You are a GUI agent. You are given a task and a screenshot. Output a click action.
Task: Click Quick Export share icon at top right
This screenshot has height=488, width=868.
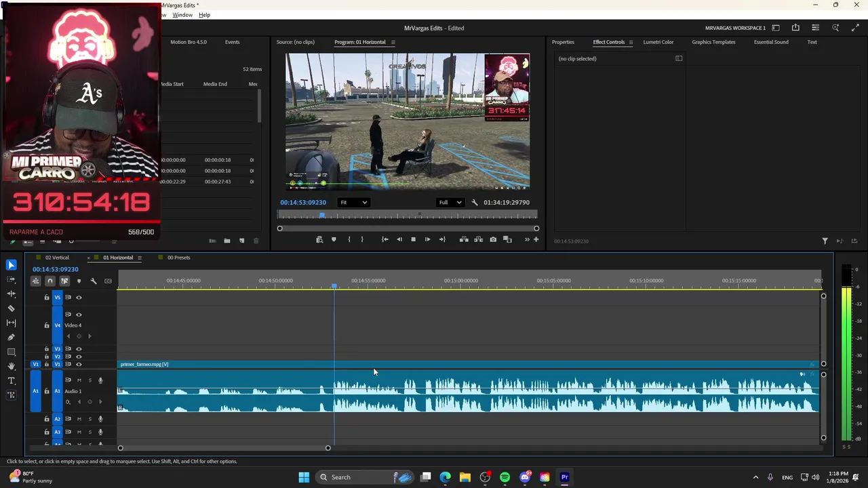(795, 28)
